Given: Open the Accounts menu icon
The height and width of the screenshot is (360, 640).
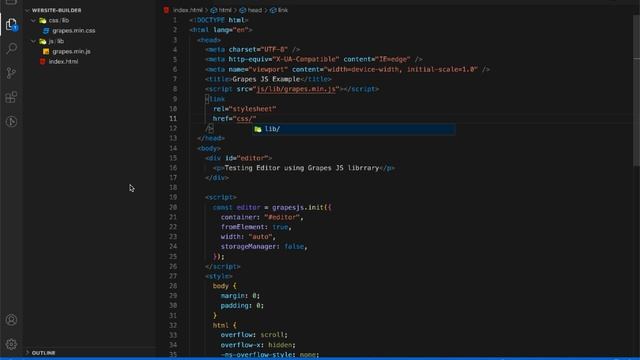Looking at the screenshot, I should point(11,320).
